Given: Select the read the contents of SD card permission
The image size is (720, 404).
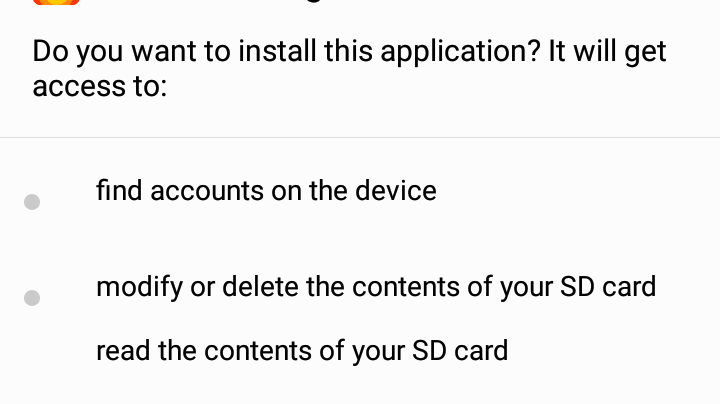Looking at the screenshot, I should click(x=302, y=351).
